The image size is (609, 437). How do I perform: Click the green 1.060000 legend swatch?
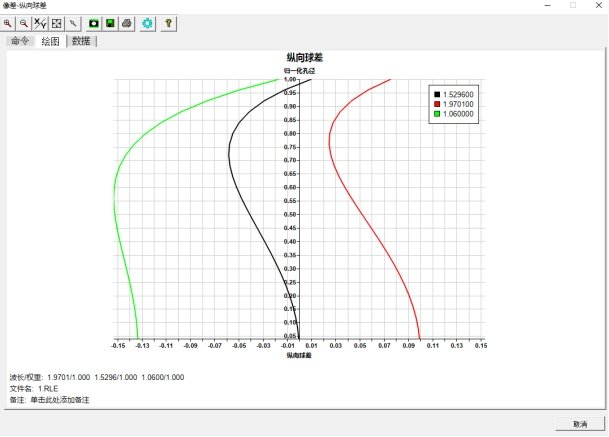click(x=437, y=114)
